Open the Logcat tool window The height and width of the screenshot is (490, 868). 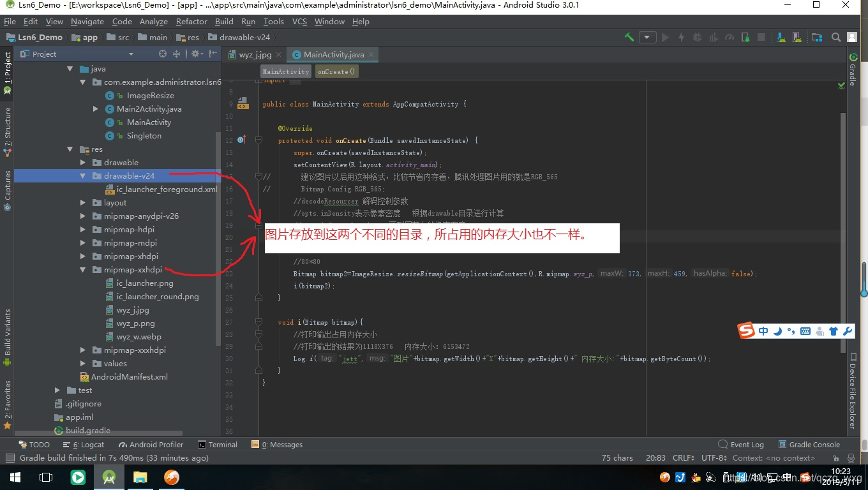coord(84,445)
